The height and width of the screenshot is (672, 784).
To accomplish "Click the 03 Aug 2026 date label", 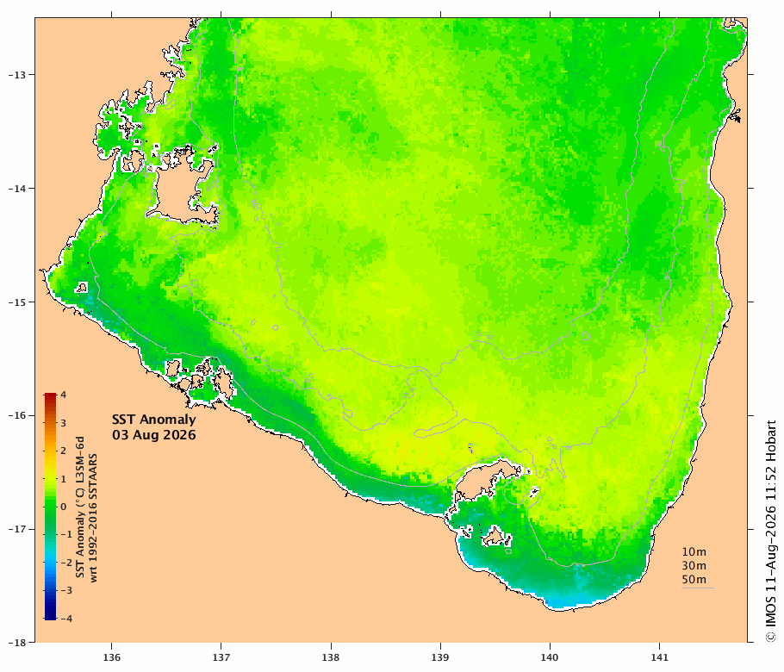I will pos(153,434).
